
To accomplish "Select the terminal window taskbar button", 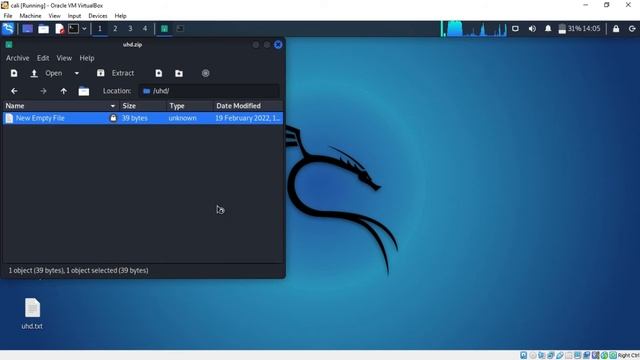I will (x=180, y=29).
